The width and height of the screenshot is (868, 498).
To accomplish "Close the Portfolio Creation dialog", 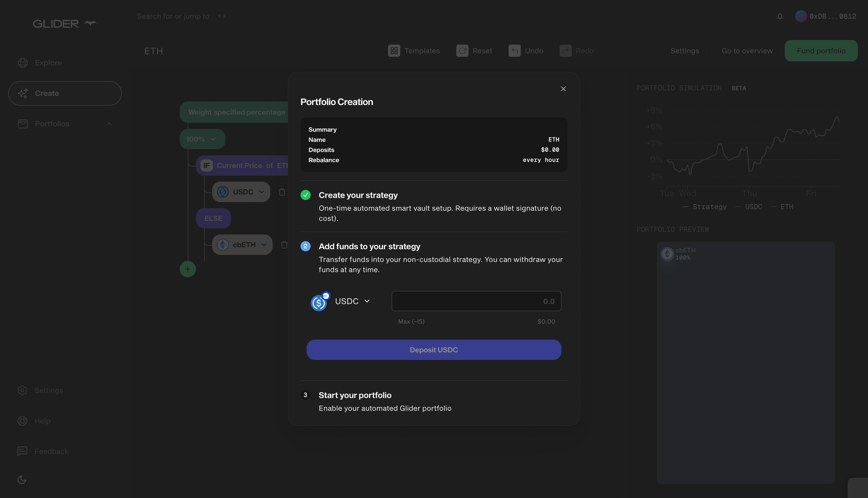I will click(x=563, y=89).
